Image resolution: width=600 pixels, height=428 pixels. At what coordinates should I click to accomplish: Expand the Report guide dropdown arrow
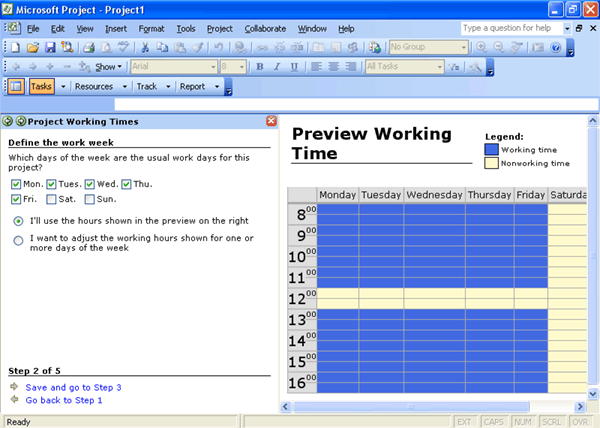pyautogui.click(x=217, y=86)
